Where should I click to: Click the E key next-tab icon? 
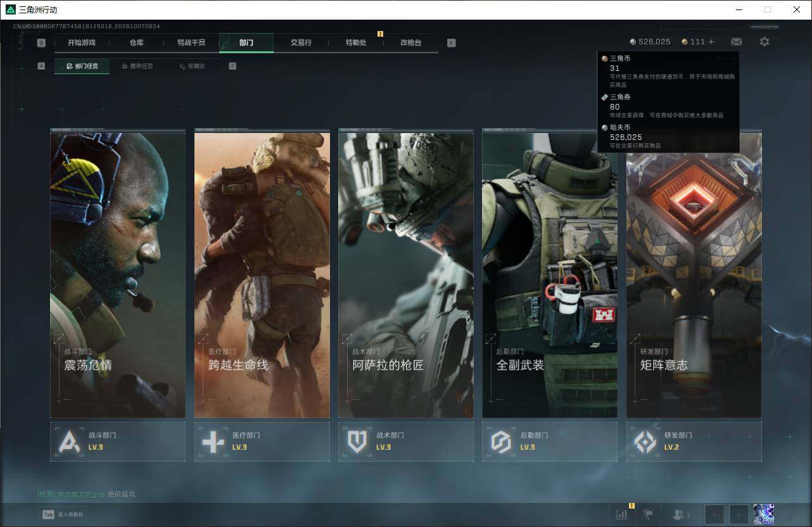coord(451,43)
